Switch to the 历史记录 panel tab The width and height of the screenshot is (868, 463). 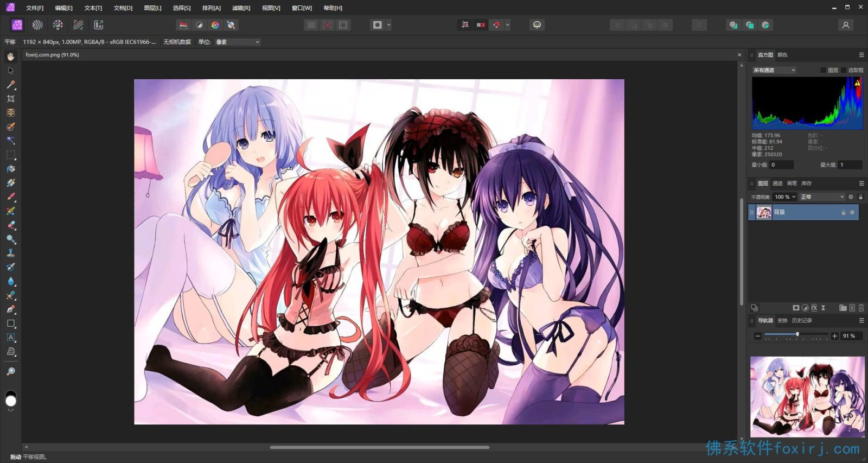802,321
